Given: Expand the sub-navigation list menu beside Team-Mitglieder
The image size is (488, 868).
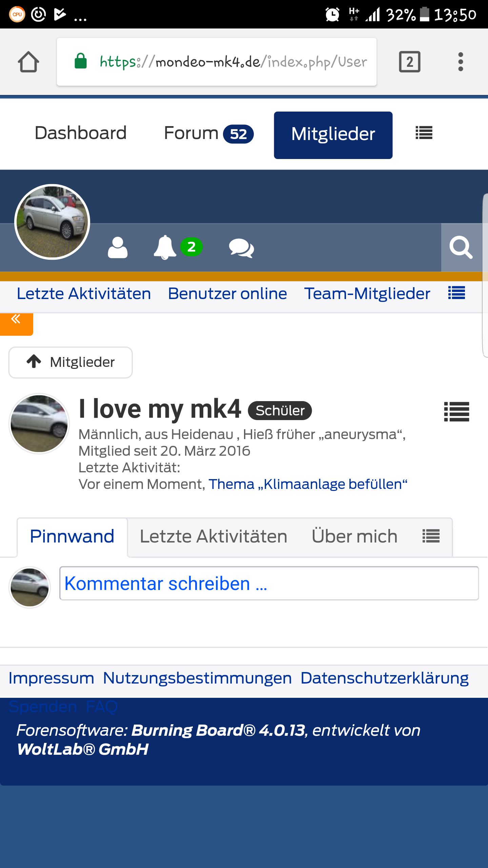Looking at the screenshot, I should coord(456,293).
